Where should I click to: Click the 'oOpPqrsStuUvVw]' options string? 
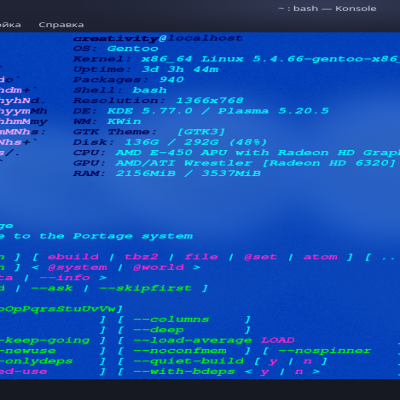click(62, 309)
